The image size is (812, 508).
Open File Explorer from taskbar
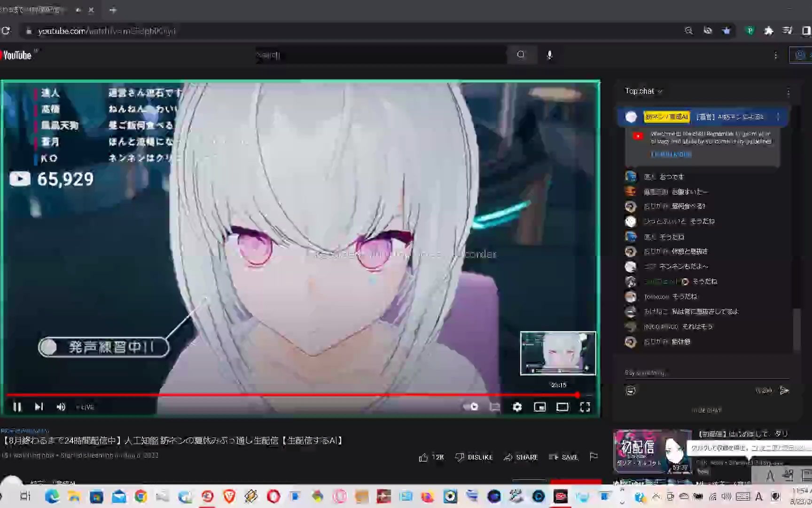74,496
